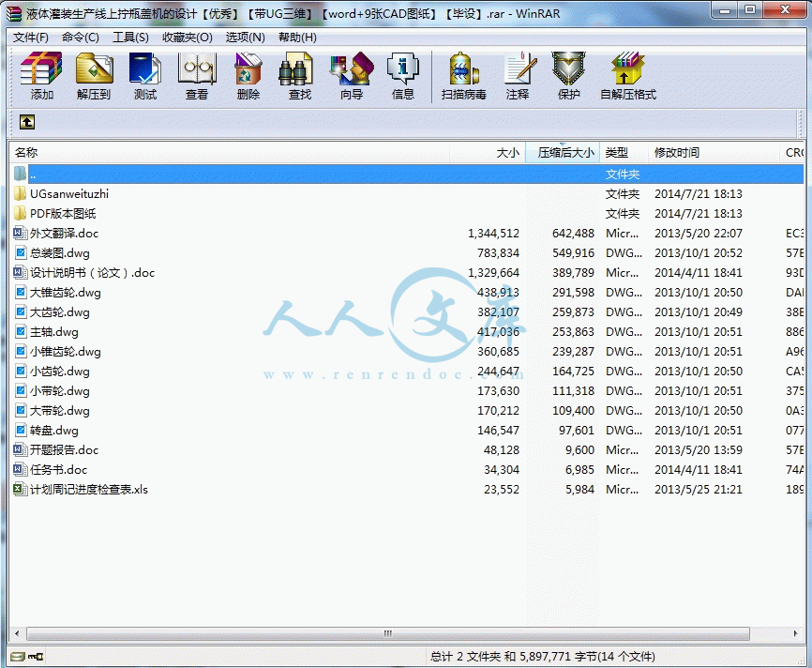Click the 开题报告.doc file icon

coord(20,449)
